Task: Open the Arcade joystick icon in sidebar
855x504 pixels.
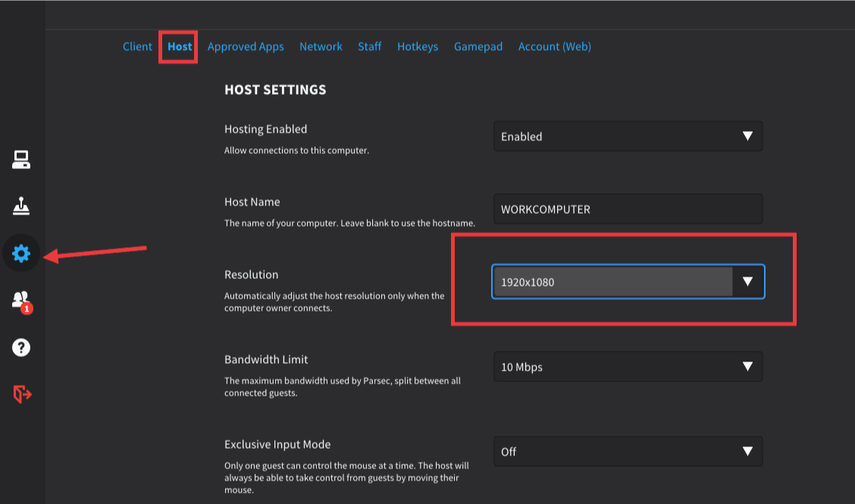Action: 21,206
